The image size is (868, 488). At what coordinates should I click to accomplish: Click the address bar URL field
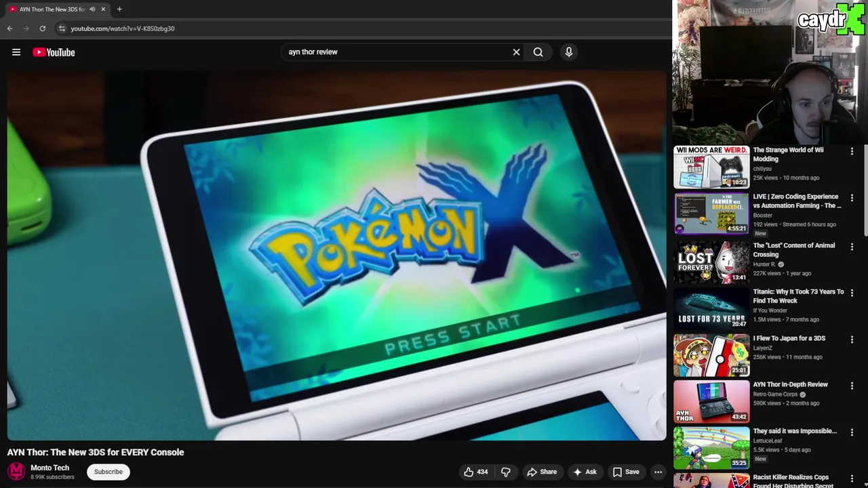(339, 28)
